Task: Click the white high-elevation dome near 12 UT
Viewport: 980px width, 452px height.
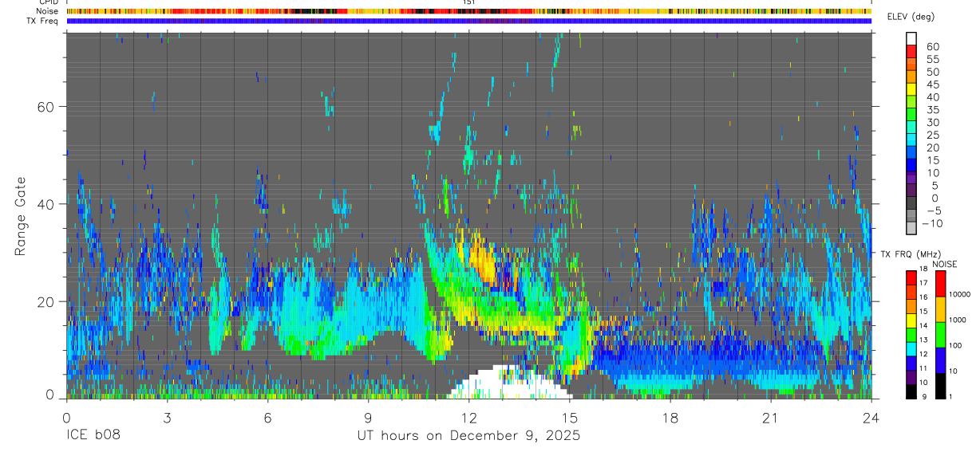Action: coord(508,383)
